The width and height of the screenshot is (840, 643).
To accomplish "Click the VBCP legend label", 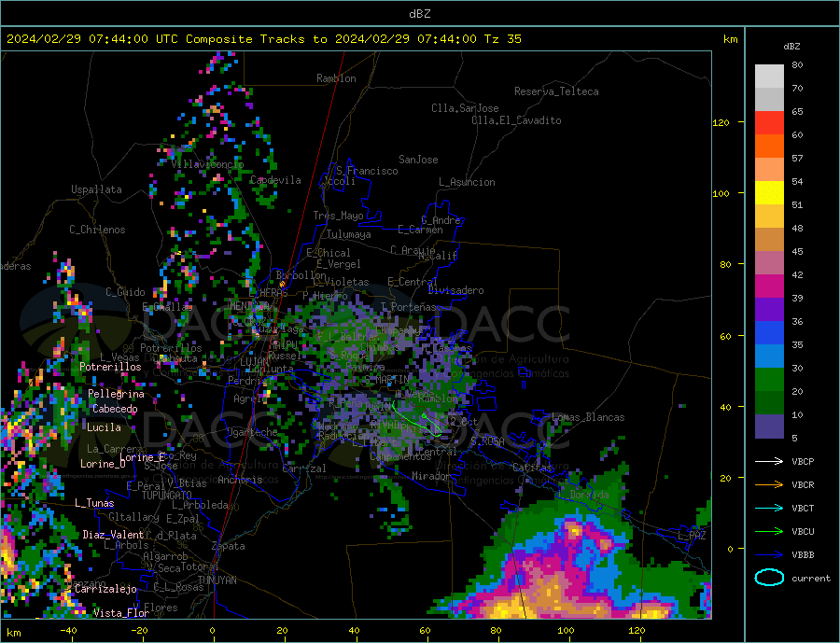I will (x=803, y=461).
